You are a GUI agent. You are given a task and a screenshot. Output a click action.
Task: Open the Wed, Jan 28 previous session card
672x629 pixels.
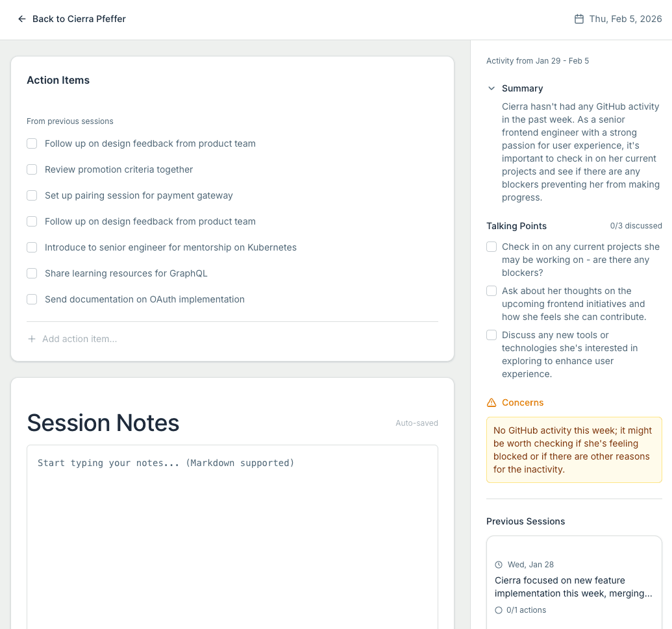(x=574, y=582)
